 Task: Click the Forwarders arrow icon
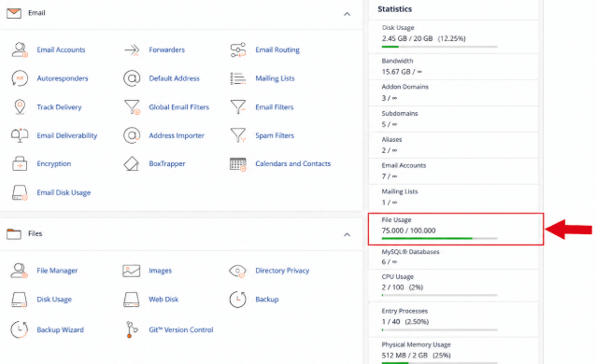pyautogui.click(x=132, y=49)
